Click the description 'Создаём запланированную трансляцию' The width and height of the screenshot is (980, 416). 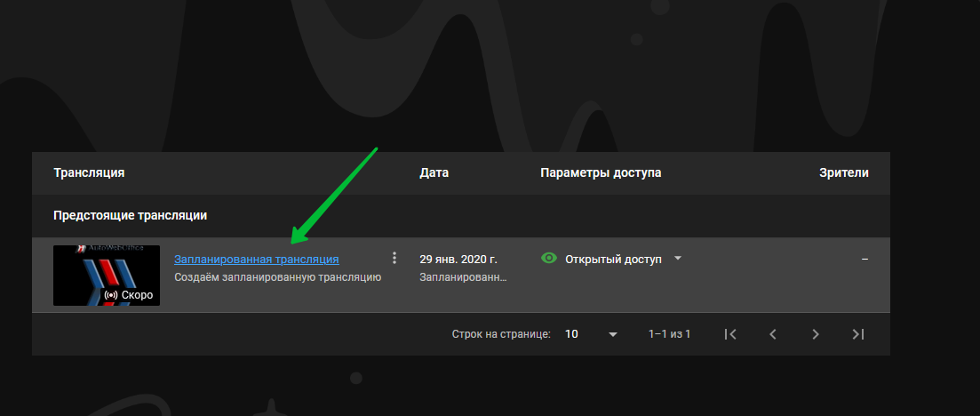coord(277,277)
